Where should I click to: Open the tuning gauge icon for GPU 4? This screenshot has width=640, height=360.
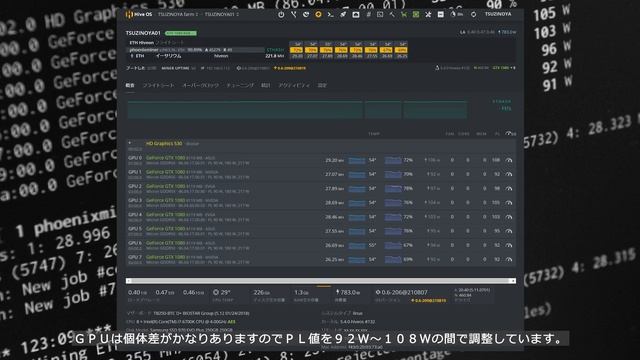[x=509, y=217]
